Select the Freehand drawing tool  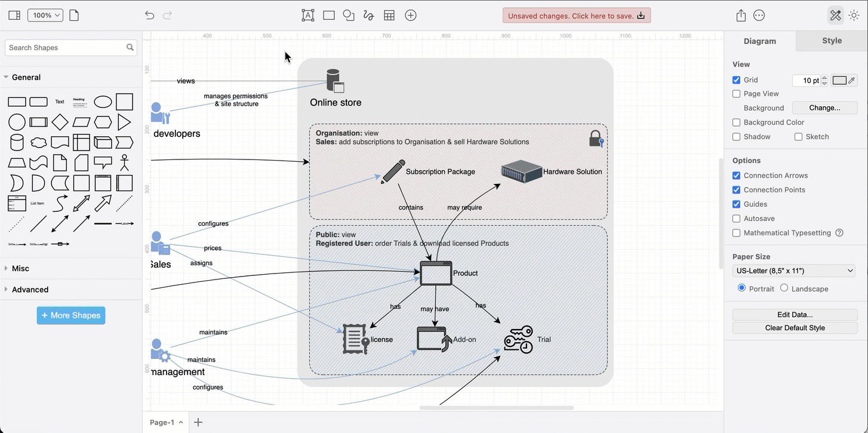pos(368,15)
